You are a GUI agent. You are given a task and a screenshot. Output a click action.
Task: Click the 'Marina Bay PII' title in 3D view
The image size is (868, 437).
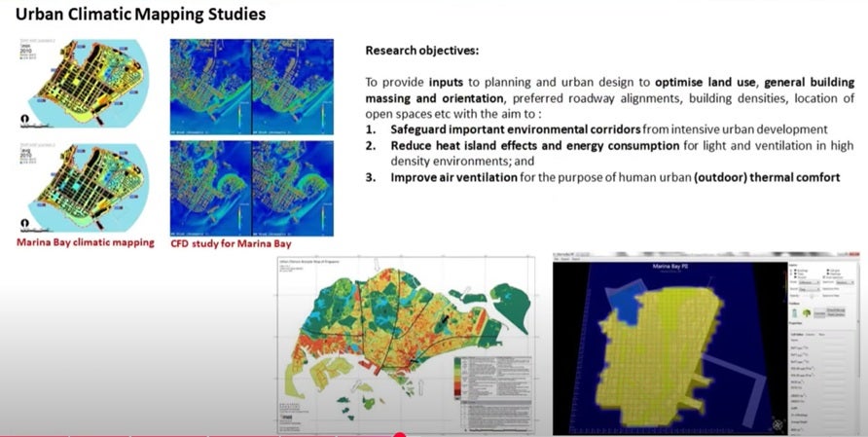[669, 267]
